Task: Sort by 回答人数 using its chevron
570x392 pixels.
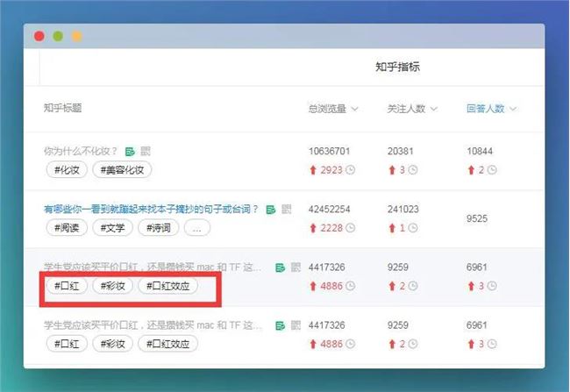Action: 513,109
